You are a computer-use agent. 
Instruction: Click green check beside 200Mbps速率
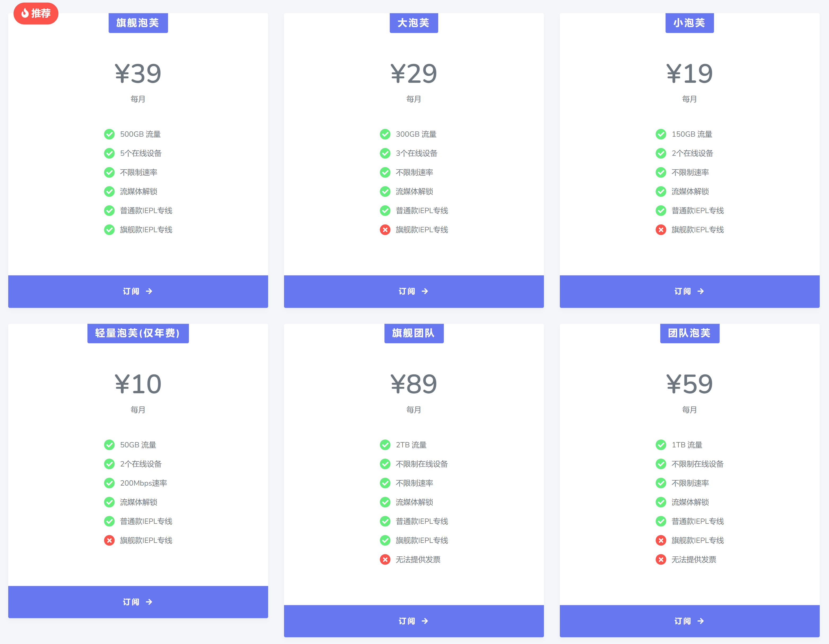tap(109, 483)
